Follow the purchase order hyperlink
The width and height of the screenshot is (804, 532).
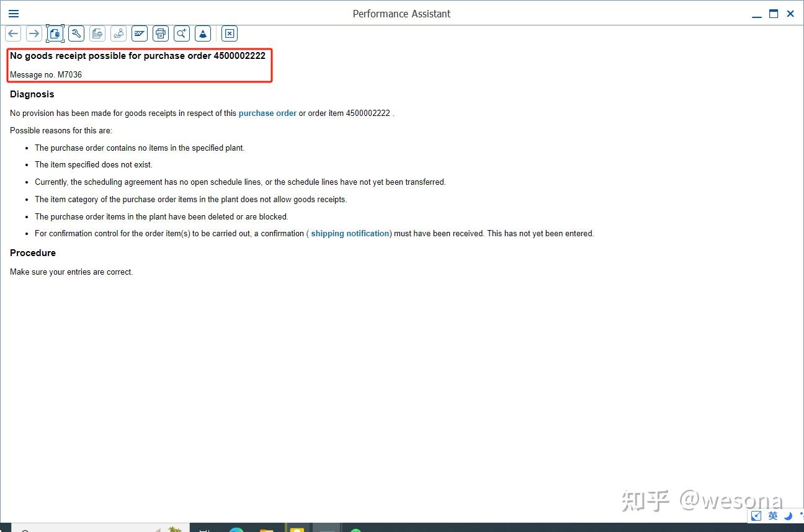267,113
